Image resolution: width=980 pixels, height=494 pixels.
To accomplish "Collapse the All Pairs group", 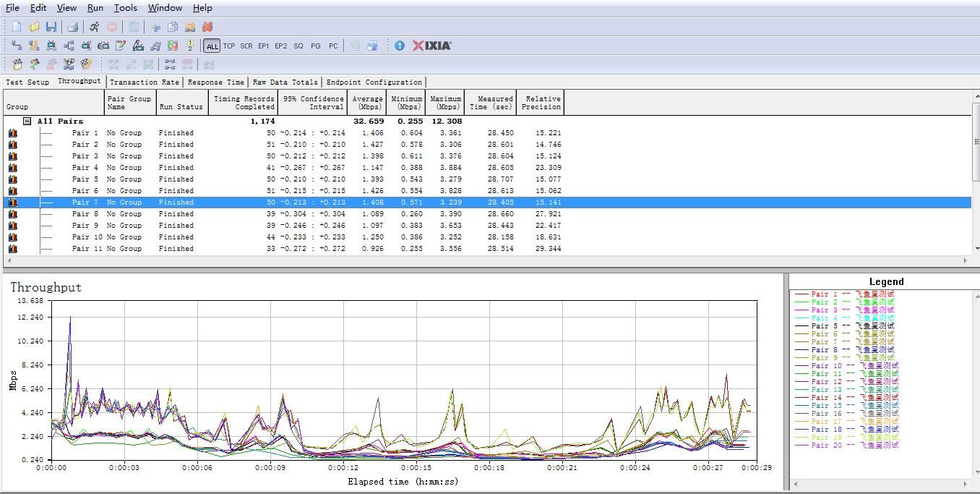I will 27,122.
